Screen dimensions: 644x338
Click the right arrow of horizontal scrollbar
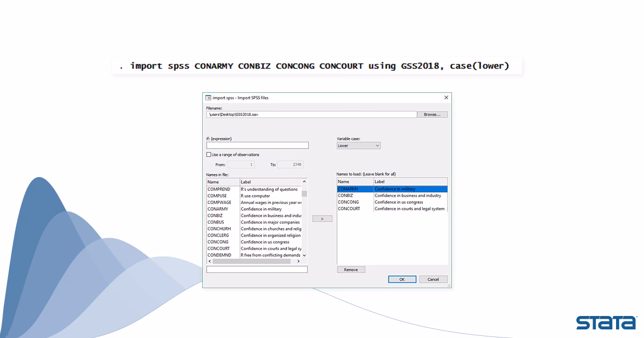point(299,261)
